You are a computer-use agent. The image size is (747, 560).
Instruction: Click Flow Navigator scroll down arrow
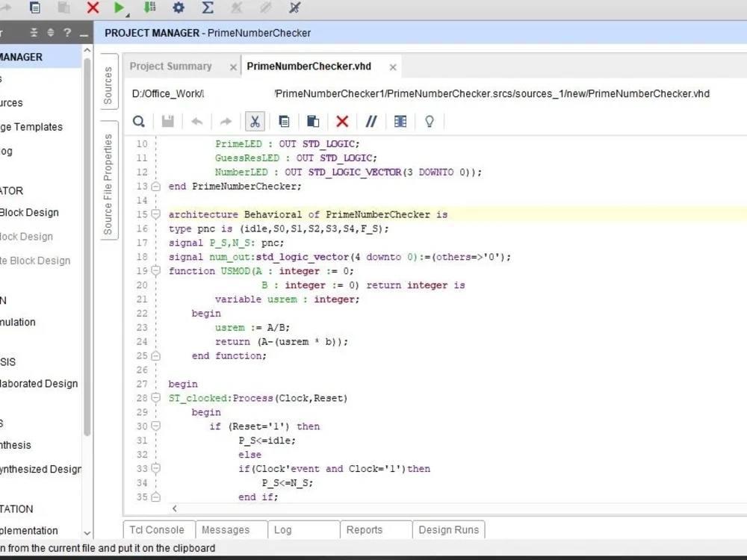pyautogui.click(x=87, y=533)
